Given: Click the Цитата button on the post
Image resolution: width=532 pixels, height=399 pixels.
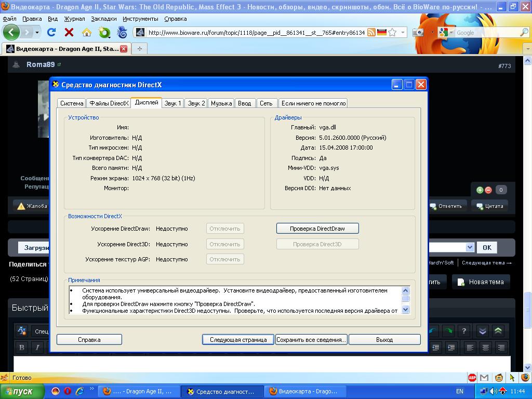Looking at the screenshot, I should point(489,206).
